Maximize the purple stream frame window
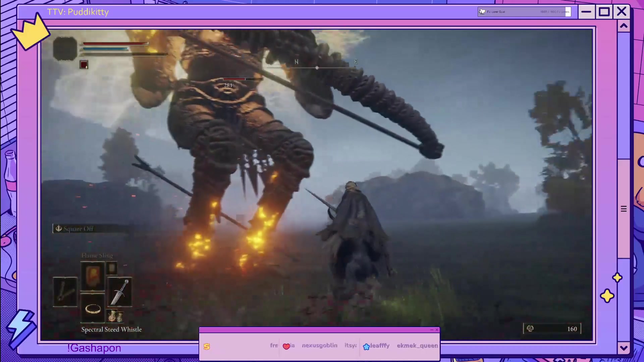 (x=604, y=12)
